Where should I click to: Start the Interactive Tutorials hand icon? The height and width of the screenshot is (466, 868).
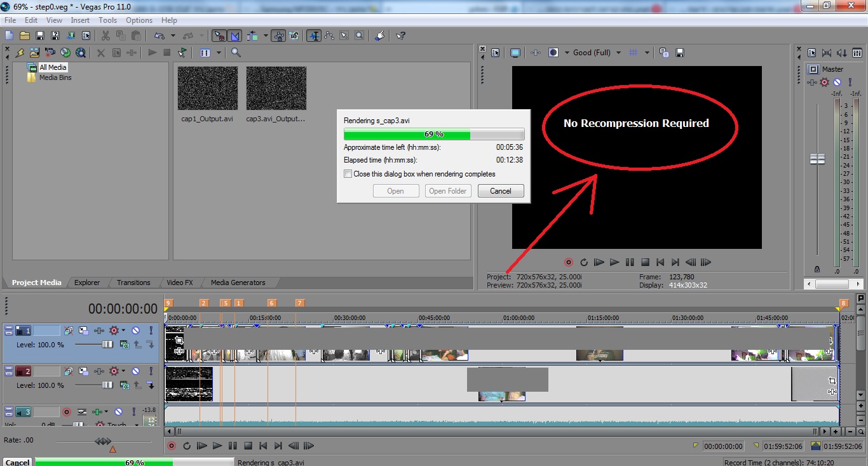(379, 36)
